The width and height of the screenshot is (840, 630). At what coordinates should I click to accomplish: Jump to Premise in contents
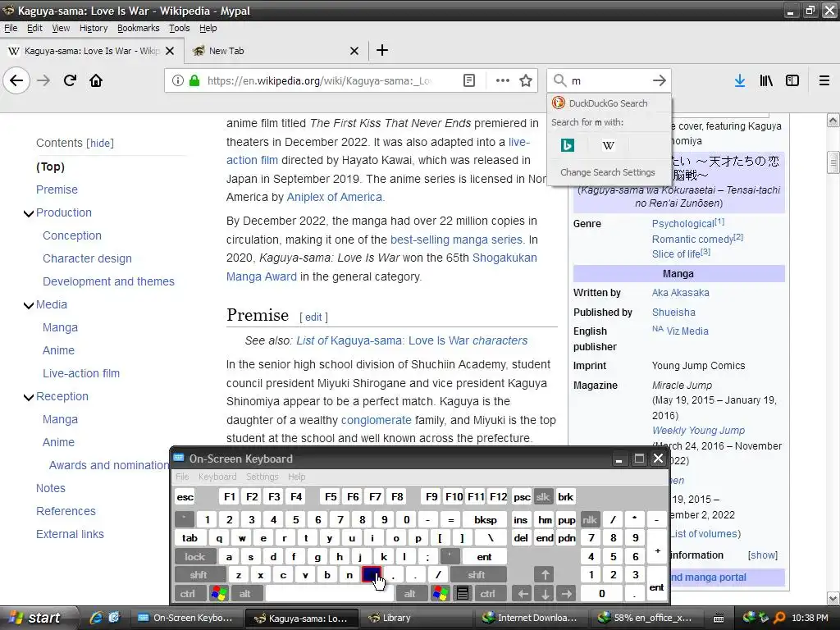57,189
